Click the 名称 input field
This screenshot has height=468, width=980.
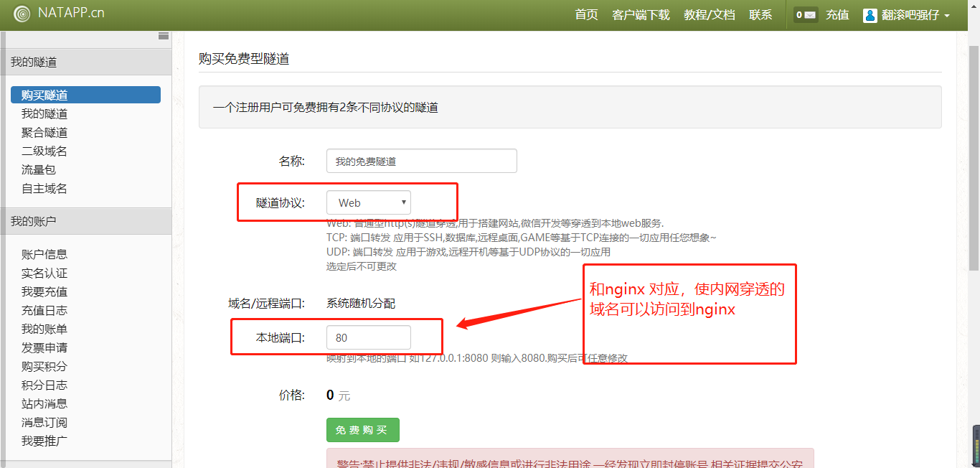[x=422, y=161]
